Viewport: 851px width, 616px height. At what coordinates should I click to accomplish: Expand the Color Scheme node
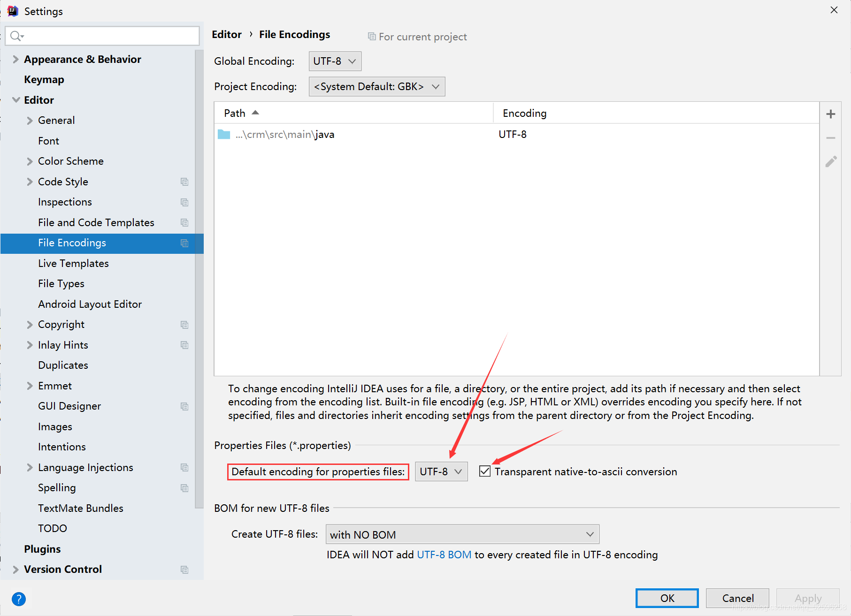point(30,161)
